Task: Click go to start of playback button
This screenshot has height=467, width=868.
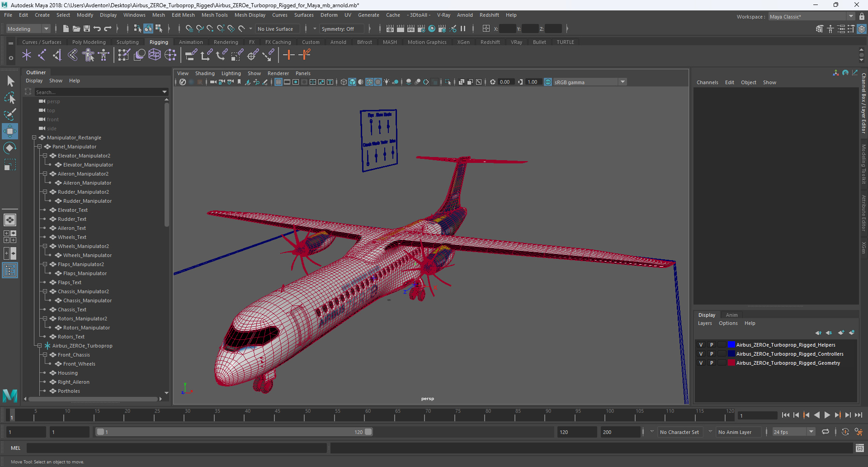Action: (785, 415)
